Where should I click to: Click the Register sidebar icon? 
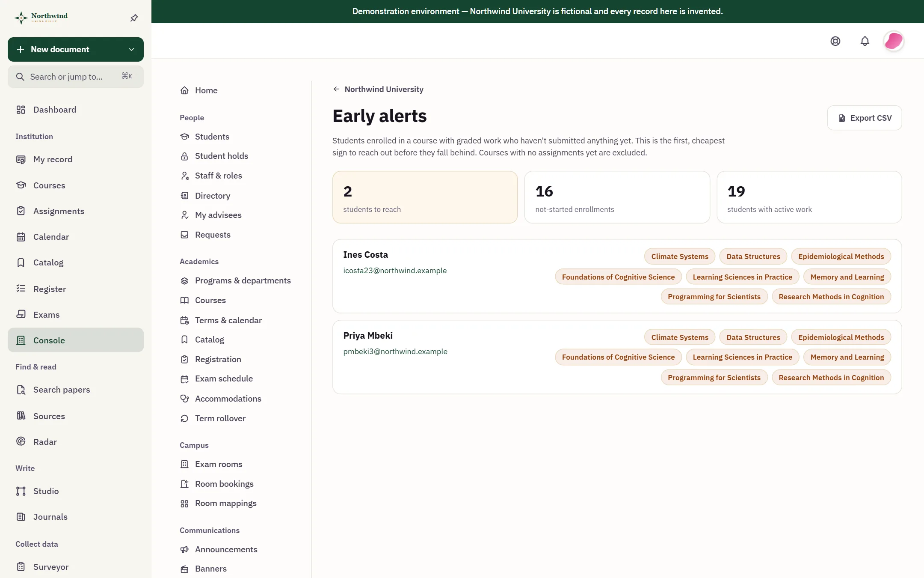coord(21,289)
